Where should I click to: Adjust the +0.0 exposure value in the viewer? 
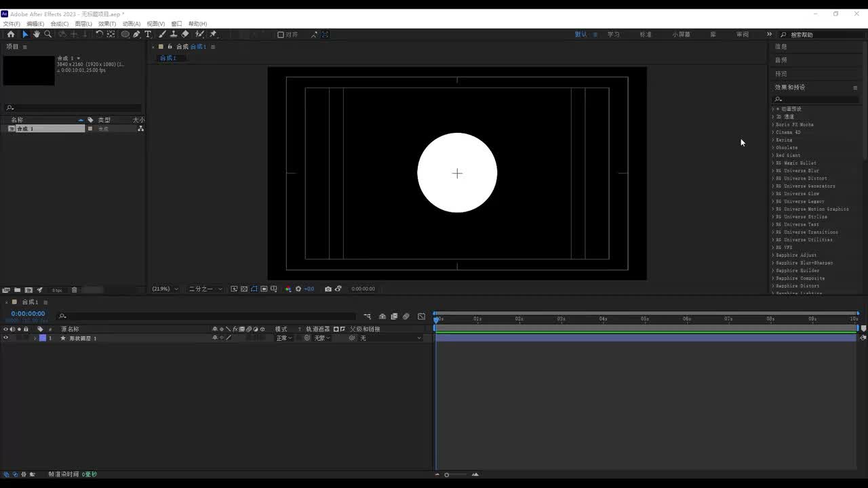tap(309, 289)
